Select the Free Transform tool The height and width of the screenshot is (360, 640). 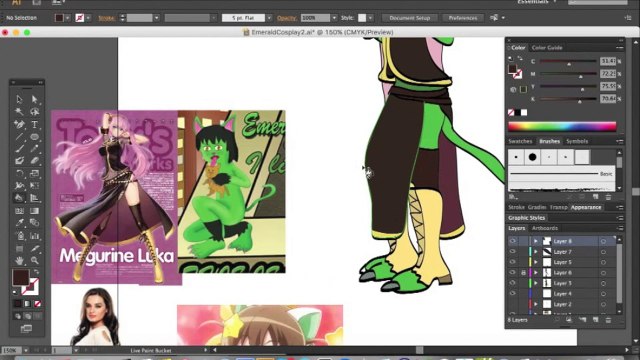click(34, 186)
